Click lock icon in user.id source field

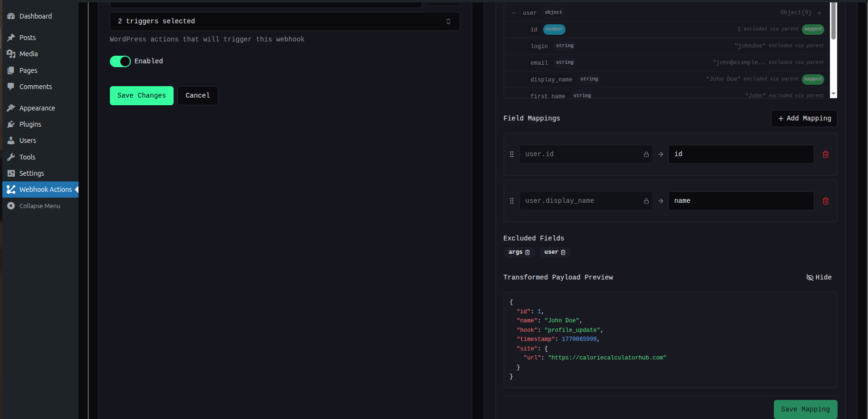(x=646, y=154)
